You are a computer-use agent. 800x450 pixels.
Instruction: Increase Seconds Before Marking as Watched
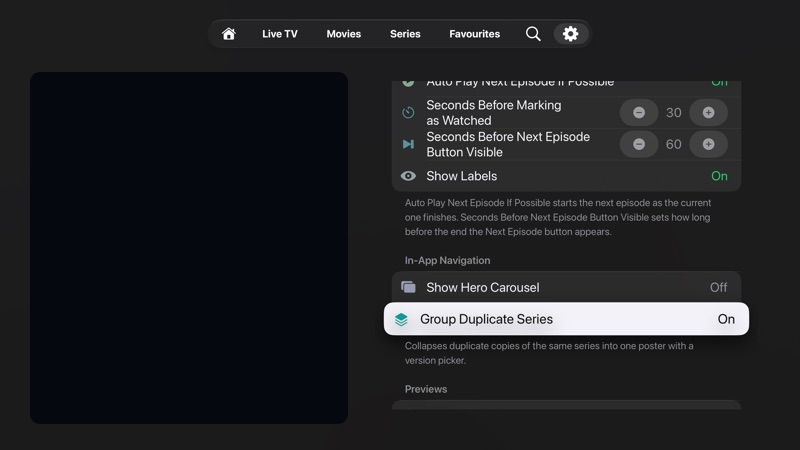tap(708, 112)
